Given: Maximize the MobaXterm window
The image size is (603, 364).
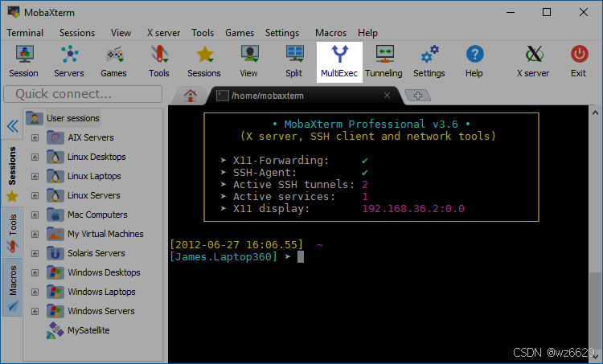Looking at the screenshot, I should pos(547,12).
